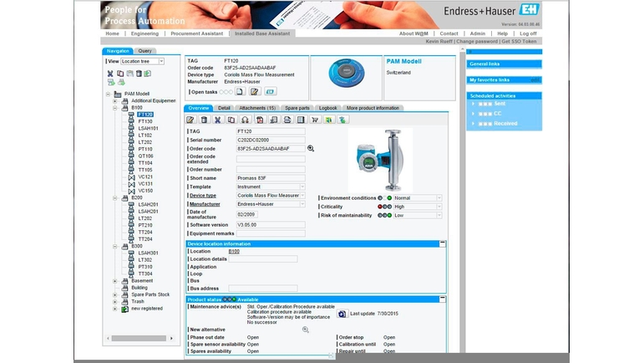Search for a New alternative using the magnifier
The width and height of the screenshot is (644, 363).
click(x=305, y=330)
